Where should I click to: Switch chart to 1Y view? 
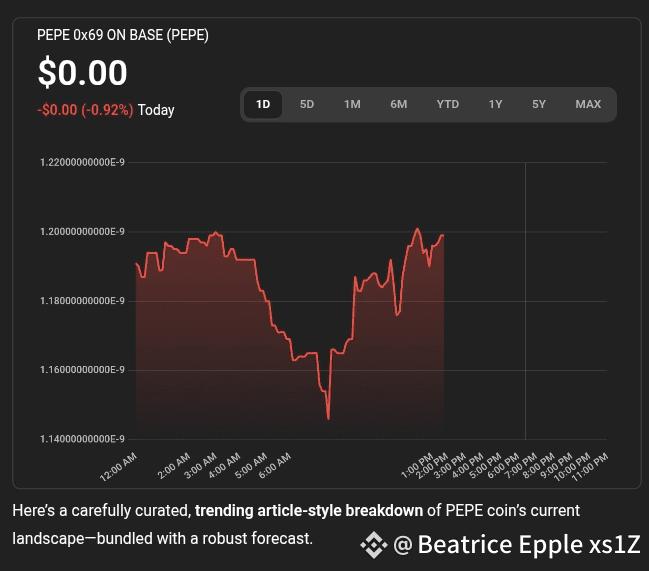(496, 104)
